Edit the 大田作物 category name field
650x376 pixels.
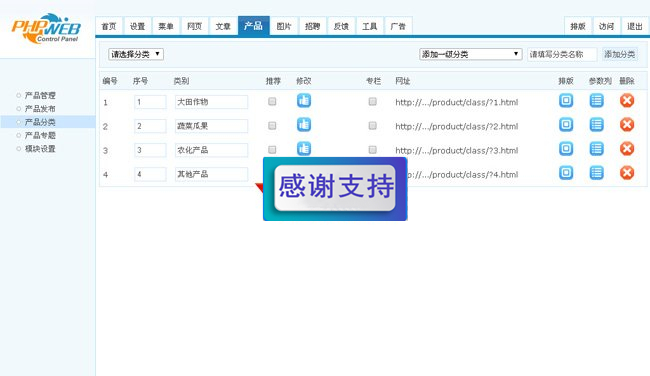click(211, 102)
